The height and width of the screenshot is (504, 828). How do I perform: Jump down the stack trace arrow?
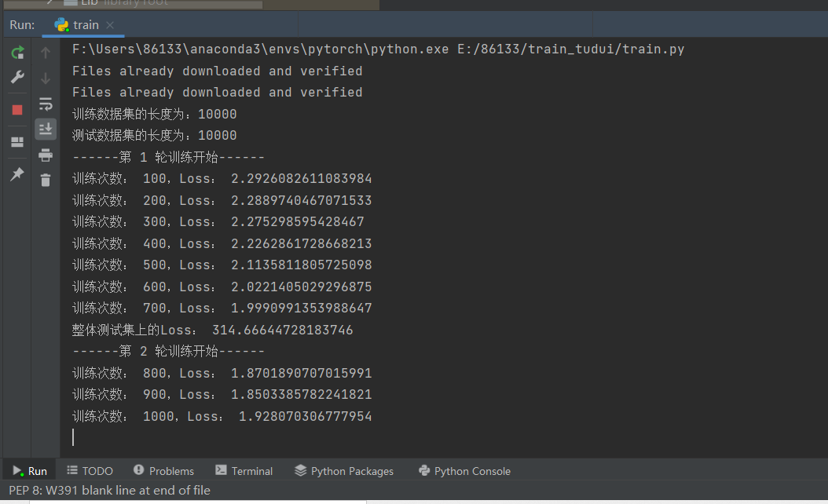point(46,78)
